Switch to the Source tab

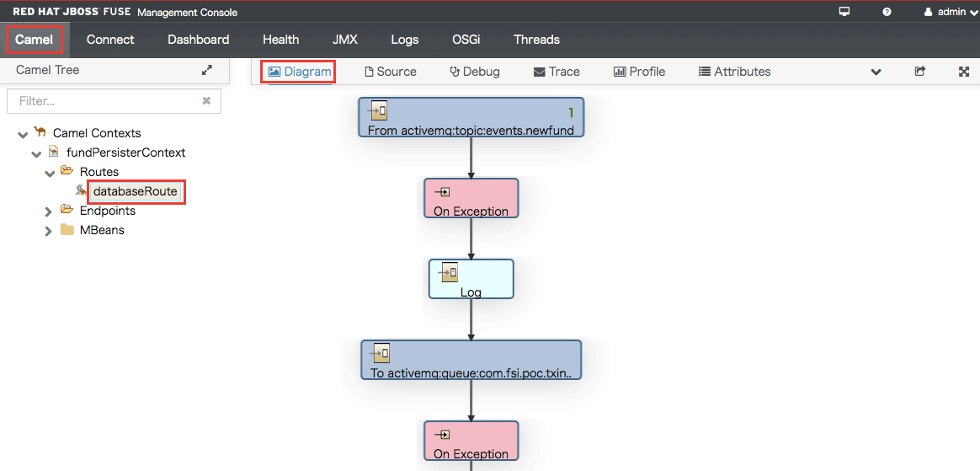[x=391, y=72]
